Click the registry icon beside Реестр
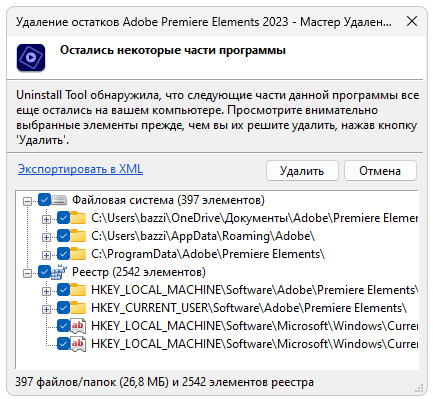This screenshot has width=433, height=399. (x=59, y=272)
